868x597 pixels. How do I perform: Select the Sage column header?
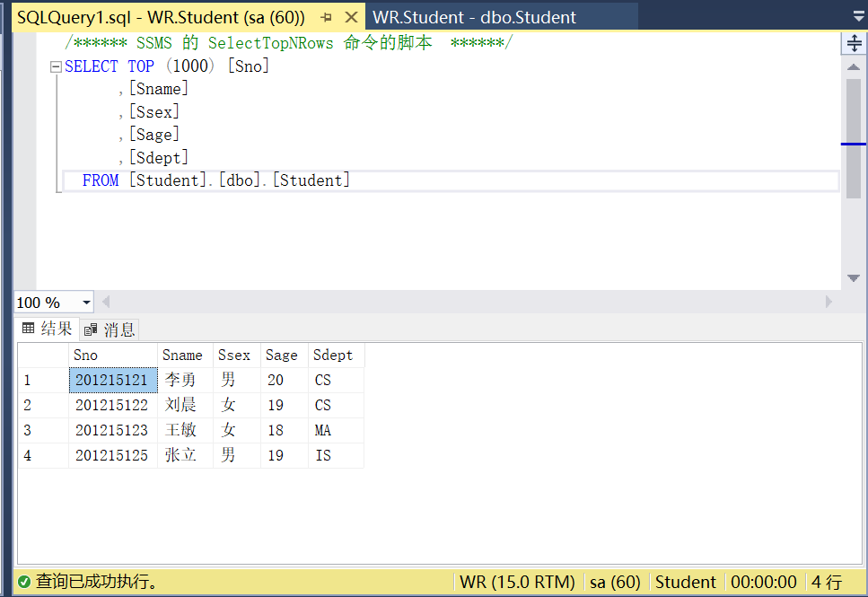pyautogui.click(x=285, y=355)
